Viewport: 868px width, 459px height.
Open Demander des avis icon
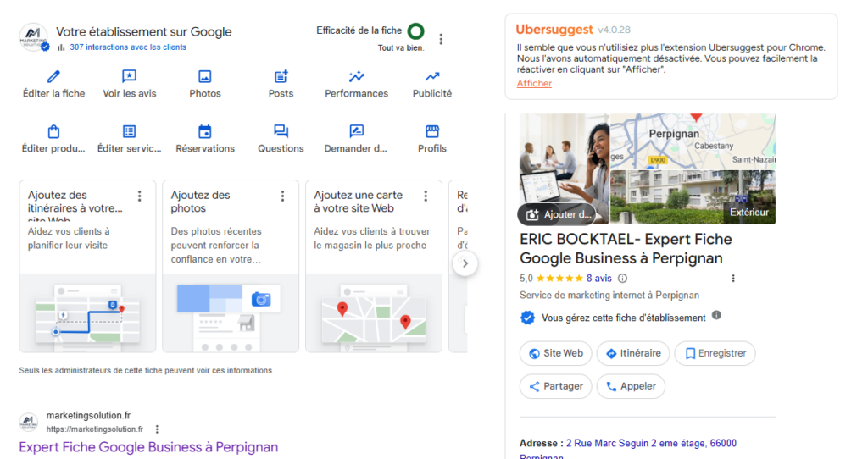(x=357, y=131)
